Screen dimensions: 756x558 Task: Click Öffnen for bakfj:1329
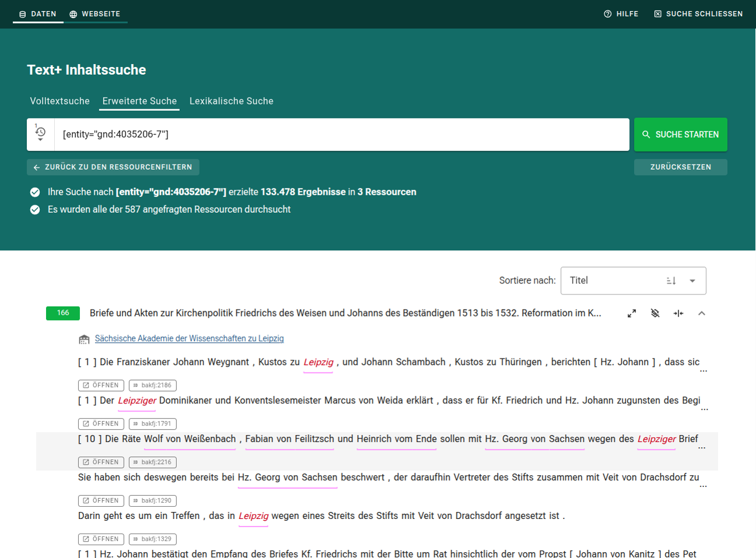101,539
